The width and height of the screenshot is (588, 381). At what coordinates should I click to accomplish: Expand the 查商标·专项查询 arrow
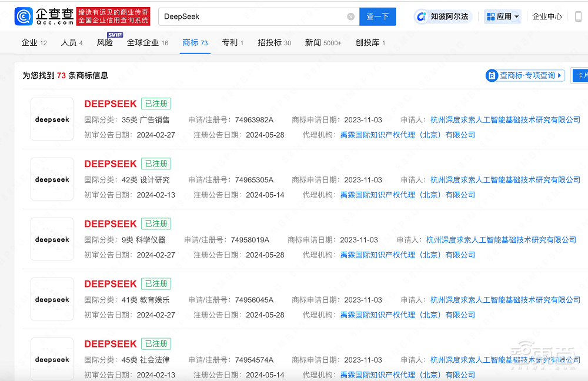[559, 75]
